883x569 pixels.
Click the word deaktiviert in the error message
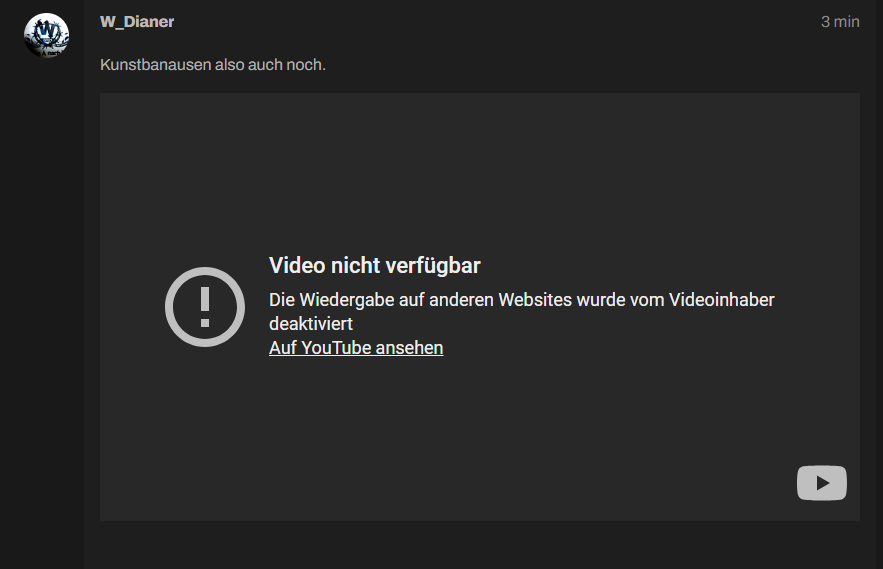311,324
